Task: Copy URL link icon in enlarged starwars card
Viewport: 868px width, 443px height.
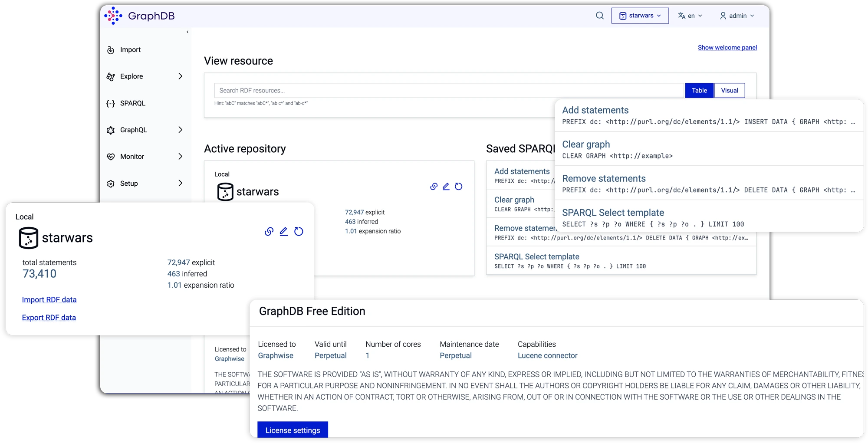Action: pos(269,232)
